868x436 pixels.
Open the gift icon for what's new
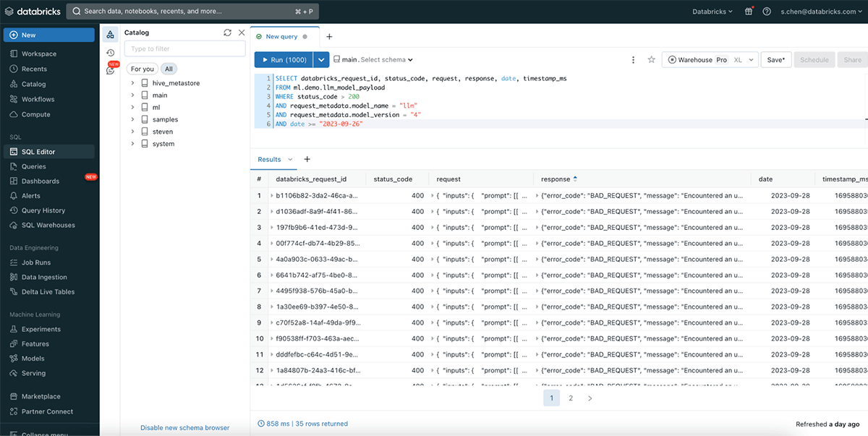(748, 12)
